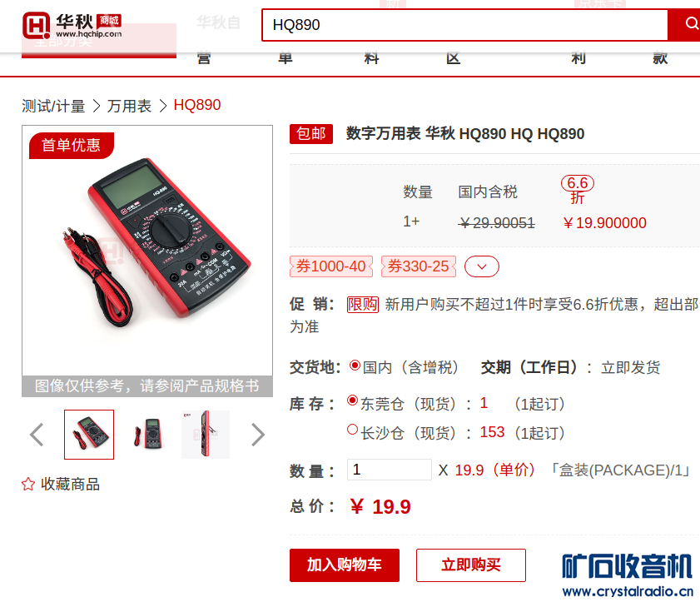Open 测试/计量 breadcrumb category
This screenshot has height=602, width=700.
point(53,106)
